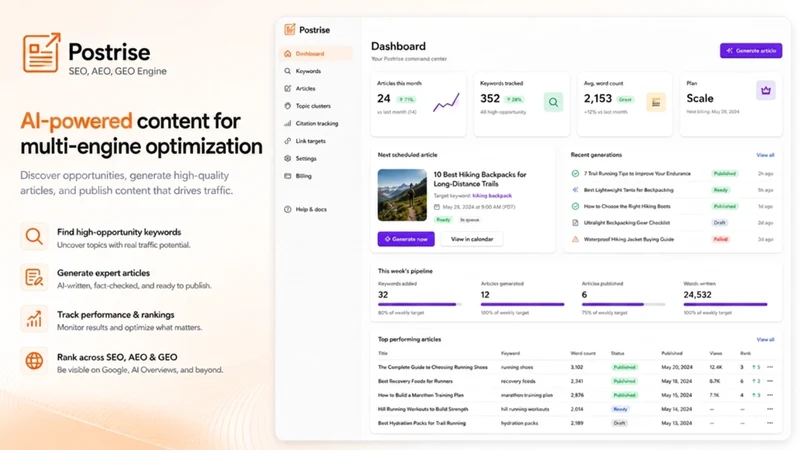Open more options for Hill Running Workouts row
Screen dimensions: 800x450
pos(770,409)
